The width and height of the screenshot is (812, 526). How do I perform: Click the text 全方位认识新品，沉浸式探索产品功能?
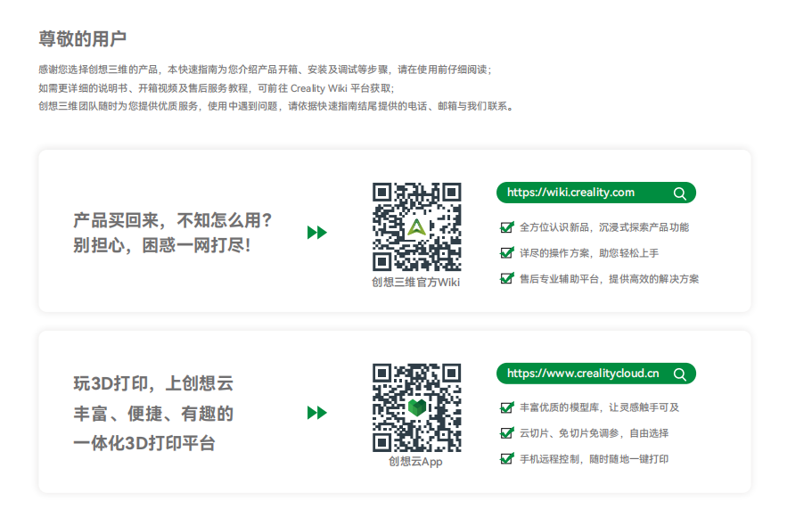(x=604, y=227)
